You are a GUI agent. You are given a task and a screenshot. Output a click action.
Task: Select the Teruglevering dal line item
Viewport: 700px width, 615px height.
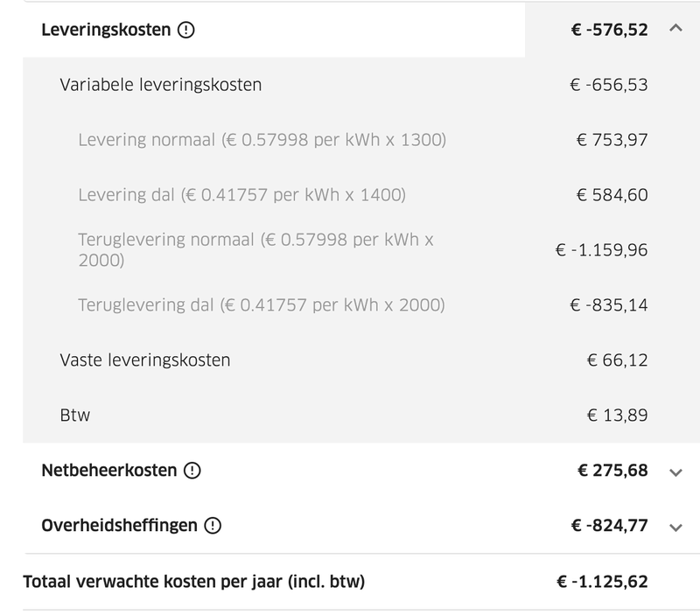262,305
